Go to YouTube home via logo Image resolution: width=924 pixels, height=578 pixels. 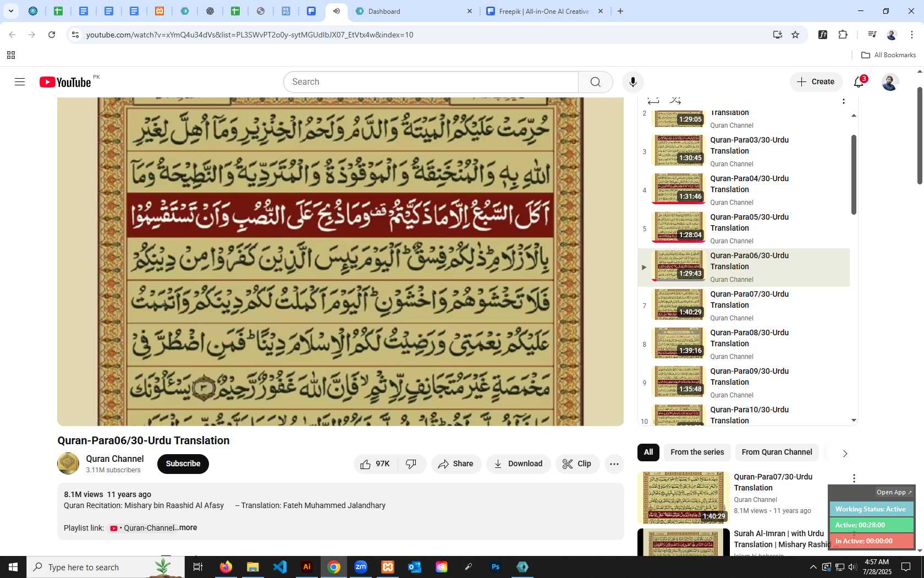click(x=65, y=82)
